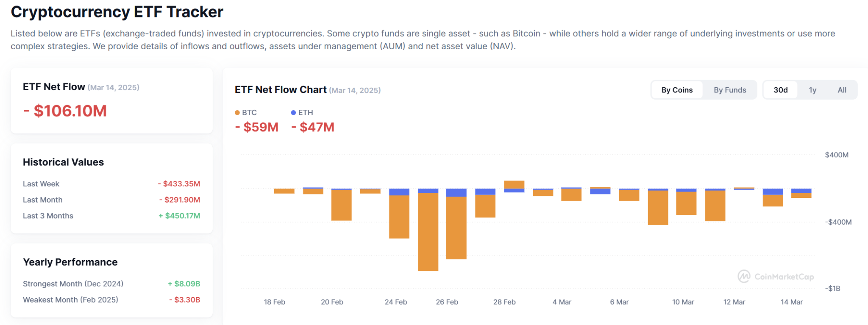Click the 10 Mar axis date label
The width and height of the screenshot is (868, 325).
tap(683, 302)
